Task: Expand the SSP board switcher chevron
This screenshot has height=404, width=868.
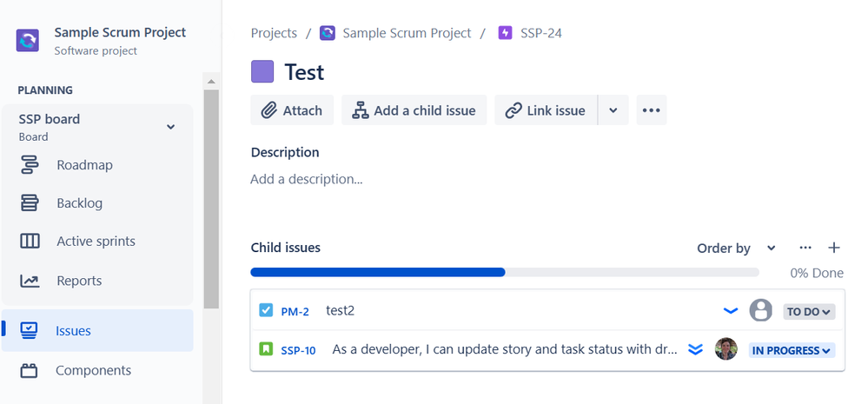Action: pos(171,127)
